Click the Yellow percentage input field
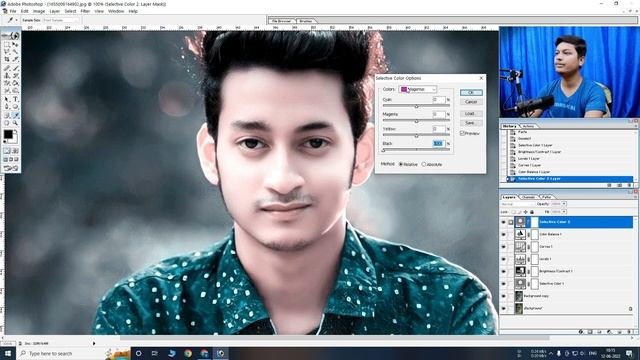 pyautogui.click(x=439, y=129)
